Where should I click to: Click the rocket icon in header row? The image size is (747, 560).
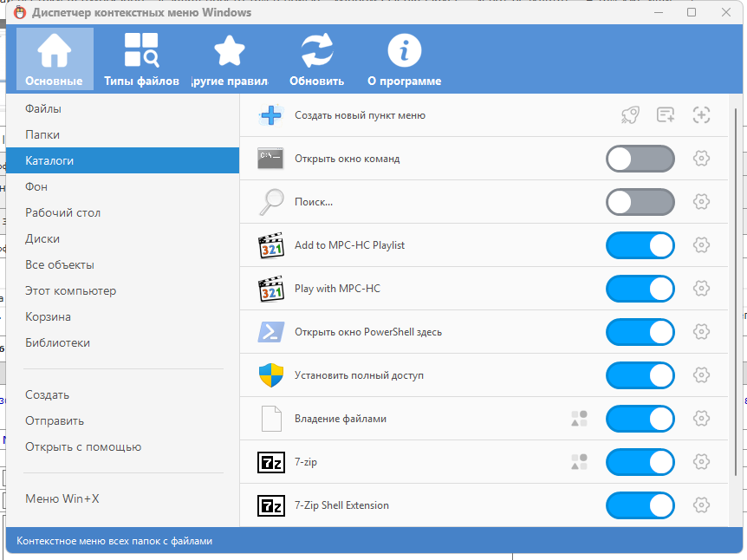[630, 115]
